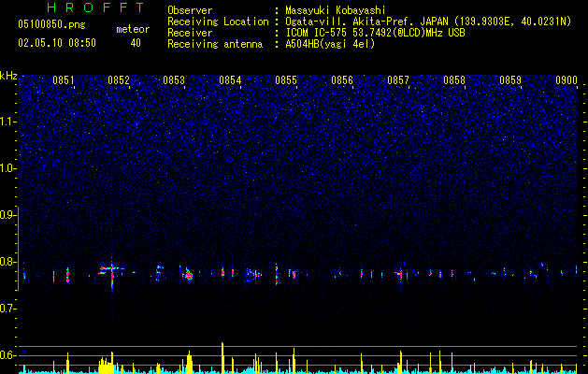Click the 1.1 kHz axis label
Viewport: 588px width, 374px height.
point(7,122)
